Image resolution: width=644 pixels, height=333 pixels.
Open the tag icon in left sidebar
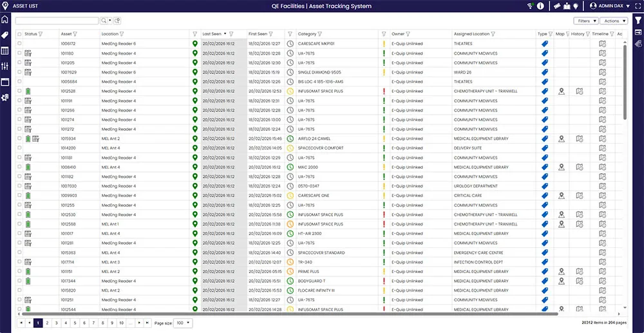pyautogui.click(x=5, y=35)
